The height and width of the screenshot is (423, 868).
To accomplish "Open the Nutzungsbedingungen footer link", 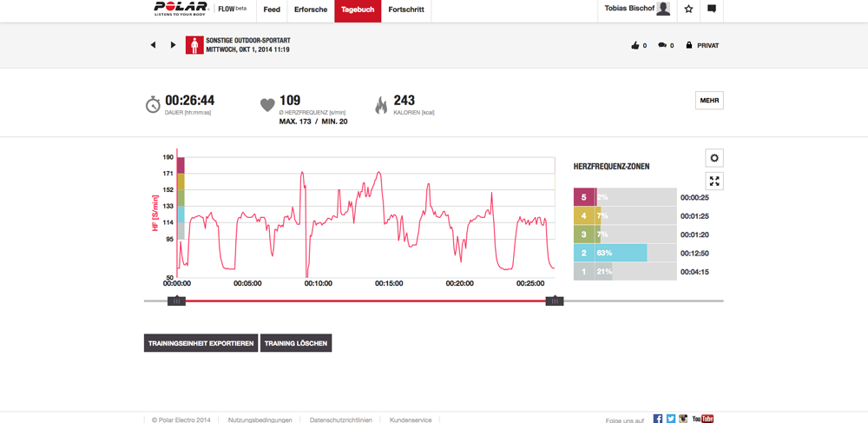I will tap(260, 420).
